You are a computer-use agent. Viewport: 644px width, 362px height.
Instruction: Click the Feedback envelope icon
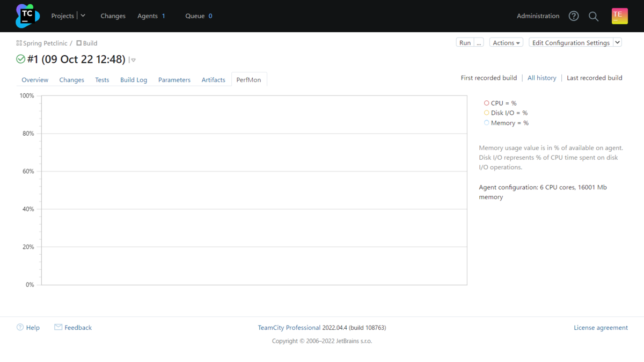[58, 327]
